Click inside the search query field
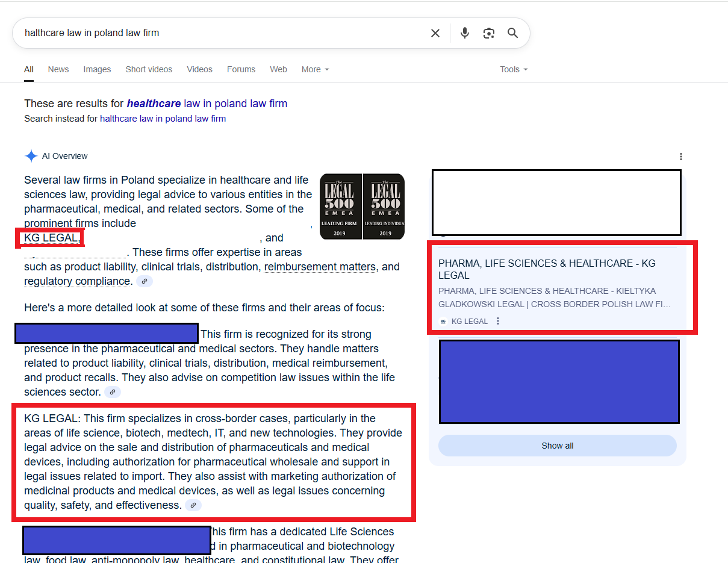The width and height of the screenshot is (728, 563). pyautogui.click(x=223, y=33)
